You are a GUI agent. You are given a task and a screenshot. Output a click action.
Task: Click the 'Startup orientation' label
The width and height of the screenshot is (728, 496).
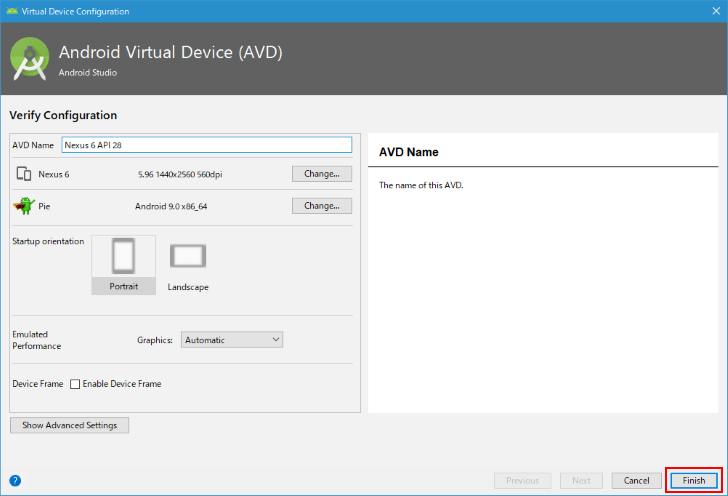pyautogui.click(x=48, y=241)
